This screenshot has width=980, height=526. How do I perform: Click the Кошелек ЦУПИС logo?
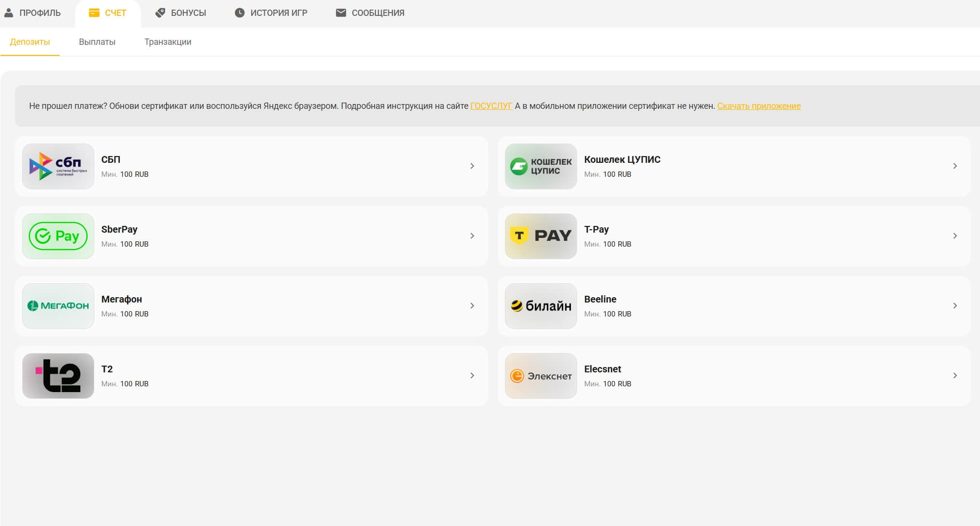(x=541, y=166)
